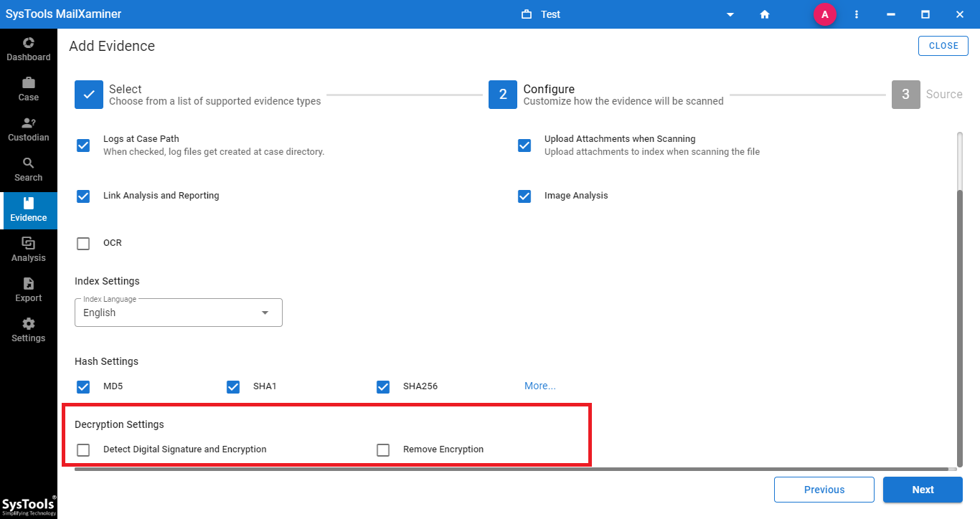Click the More... hash options link
The image size is (980, 519).
[x=540, y=386]
